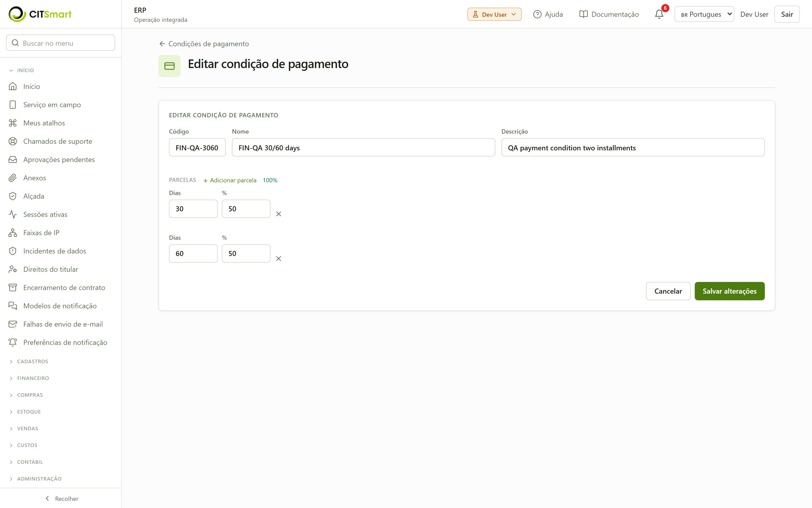Click the Serviço em campo phone icon

click(x=13, y=104)
